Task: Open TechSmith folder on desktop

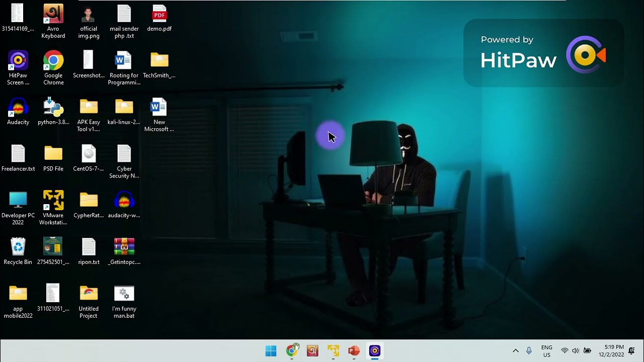Action: [159, 65]
